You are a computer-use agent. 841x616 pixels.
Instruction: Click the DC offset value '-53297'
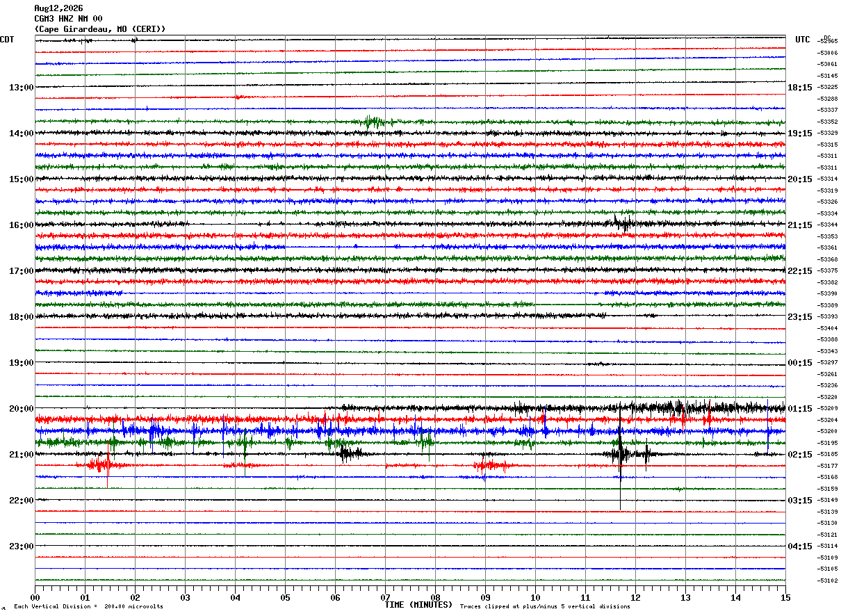pyautogui.click(x=827, y=363)
